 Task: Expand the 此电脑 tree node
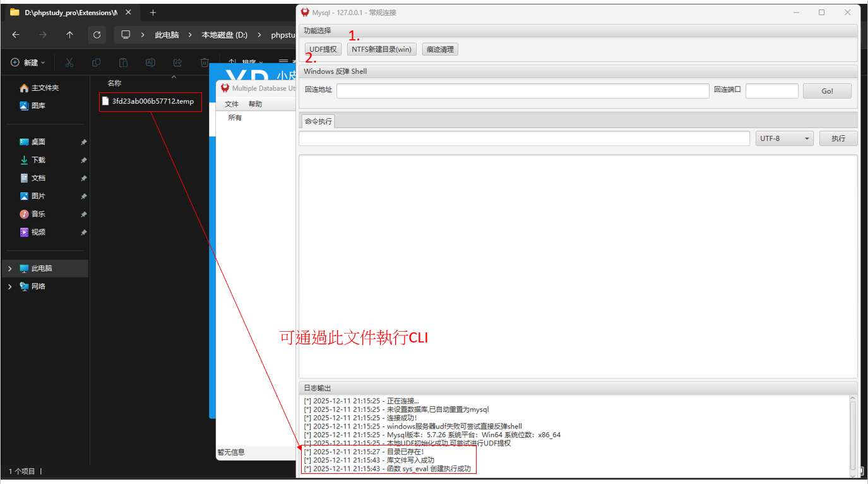point(9,269)
